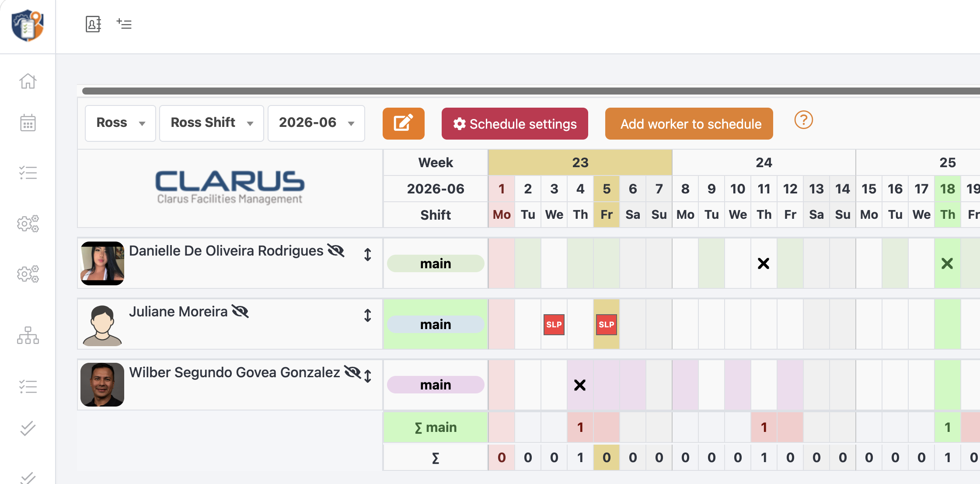Click the X mark on Wilber's June 4
The width and height of the screenshot is (980, 484).
[x=580, y=385]
